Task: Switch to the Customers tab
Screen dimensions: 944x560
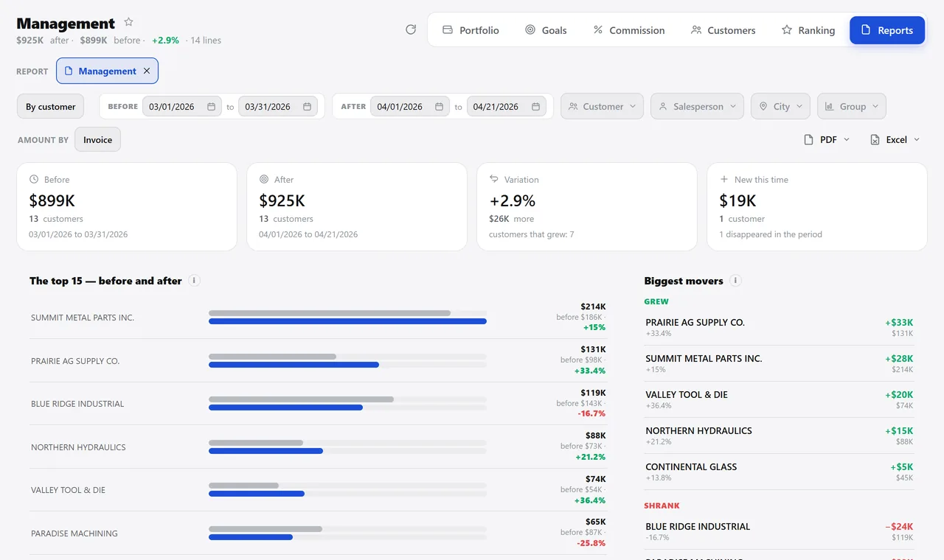Action: point(723,30)
